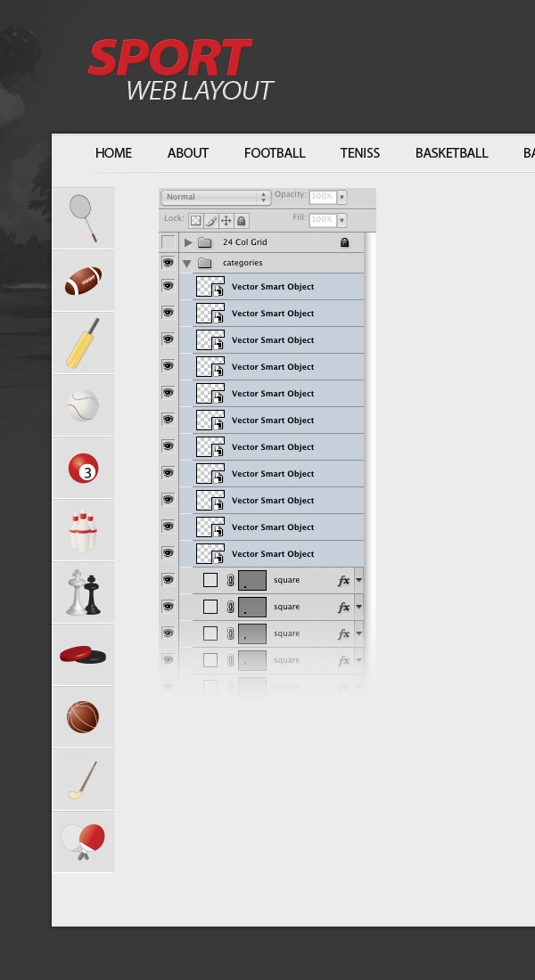Image resolution: width=535 pixels, height=980 pixels.
Task: Hide the last Vector Smart Object layer
Action: click(169, 553)
